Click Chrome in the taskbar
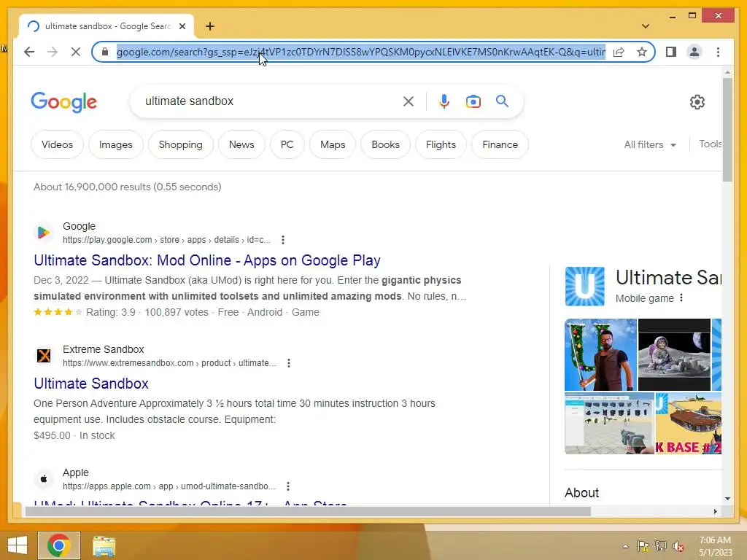Viewport: 747px width, 560px height. coord(59,545)
